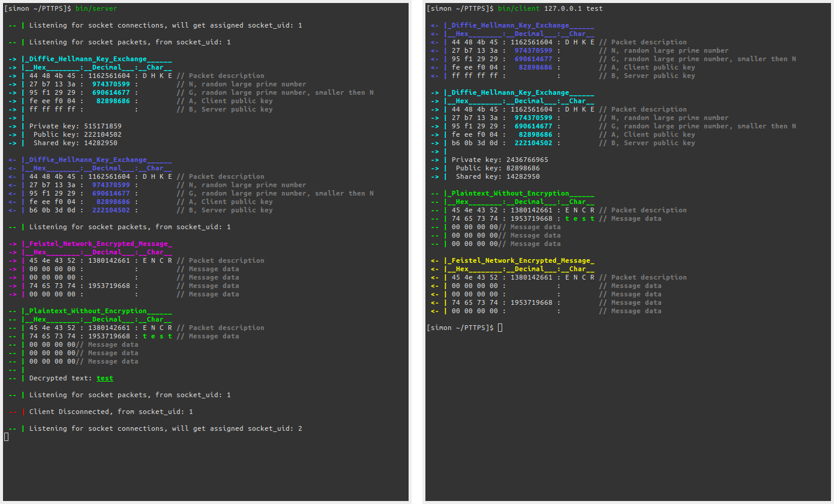Viewport: 834px width, 504px height.
Task: Click magenta Feistel_Network_Encrypted_Message heading in server window
Action: click(98, 244)
